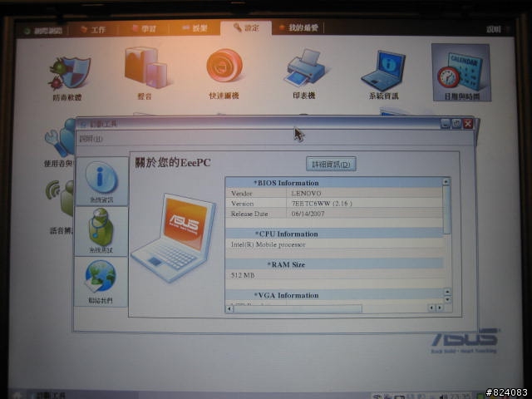Image resolution: width=532 pixels, height=399 pixels.
Task: Open the 語音 voice command icon behind dialog
Action: (60, 199)
